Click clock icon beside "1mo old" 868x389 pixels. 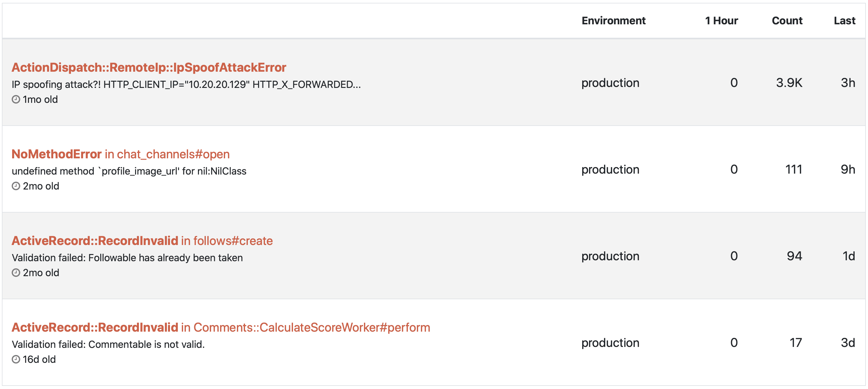(x=16, y=99)
